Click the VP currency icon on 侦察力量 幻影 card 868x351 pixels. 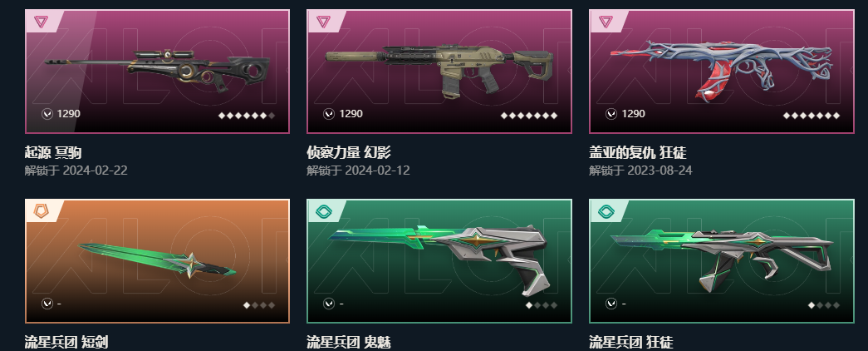pos(329,114)
